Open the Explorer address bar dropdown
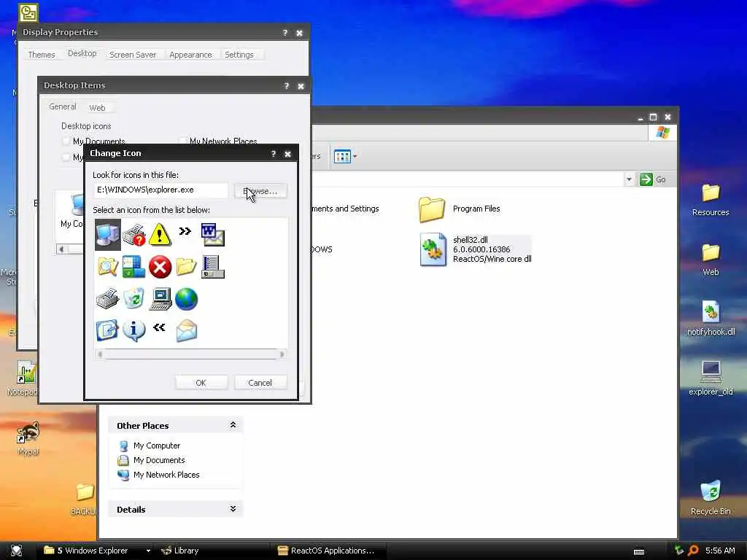The image size is (747, 560). click(629, 179)
